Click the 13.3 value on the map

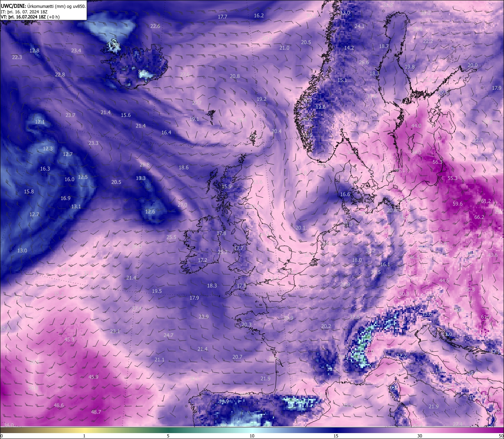tap(141, 178)
